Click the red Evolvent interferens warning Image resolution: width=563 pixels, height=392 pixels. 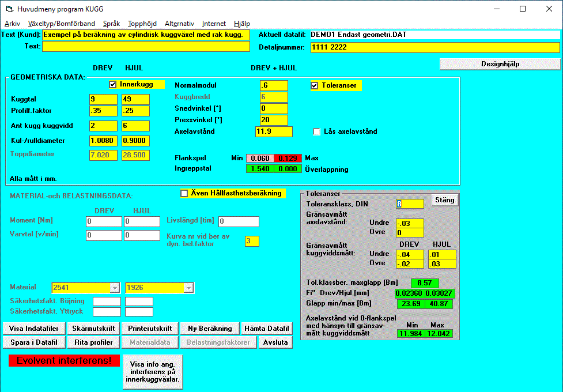click(x=64, y=361)
